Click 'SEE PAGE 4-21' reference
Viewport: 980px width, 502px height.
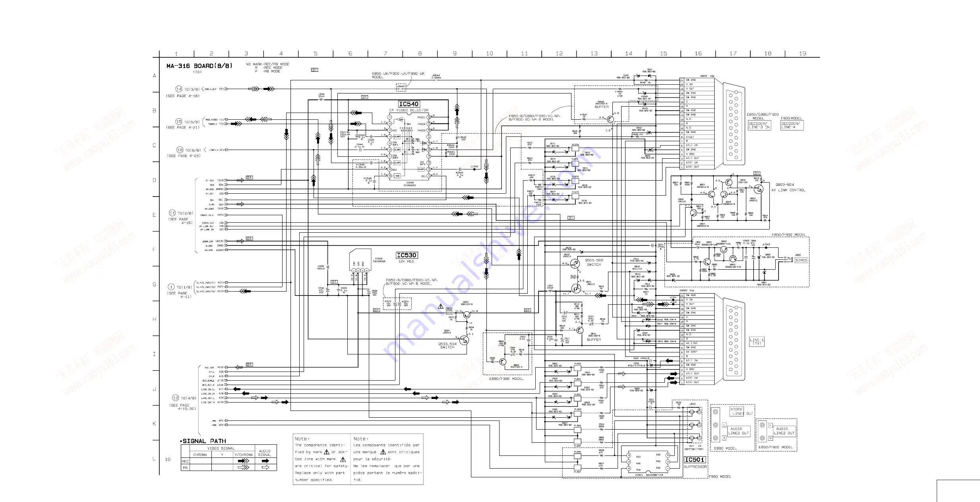pyautogui.click(x=183, y=128)
